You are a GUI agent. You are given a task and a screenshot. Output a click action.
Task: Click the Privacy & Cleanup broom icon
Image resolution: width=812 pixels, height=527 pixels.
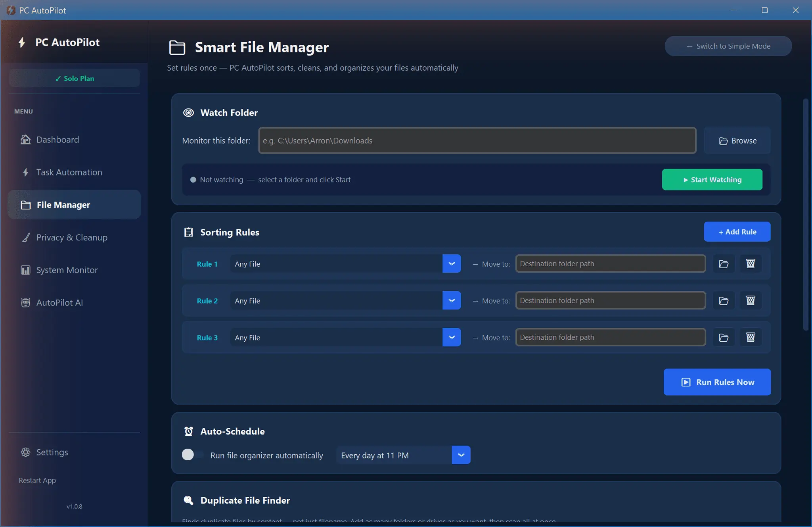(x=26, y=237)
